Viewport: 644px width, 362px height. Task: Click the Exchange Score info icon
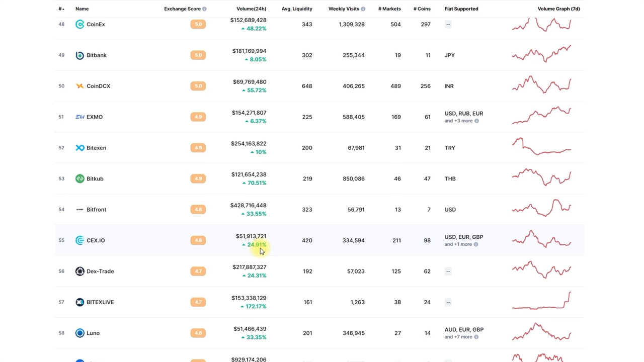pos(204,9)
